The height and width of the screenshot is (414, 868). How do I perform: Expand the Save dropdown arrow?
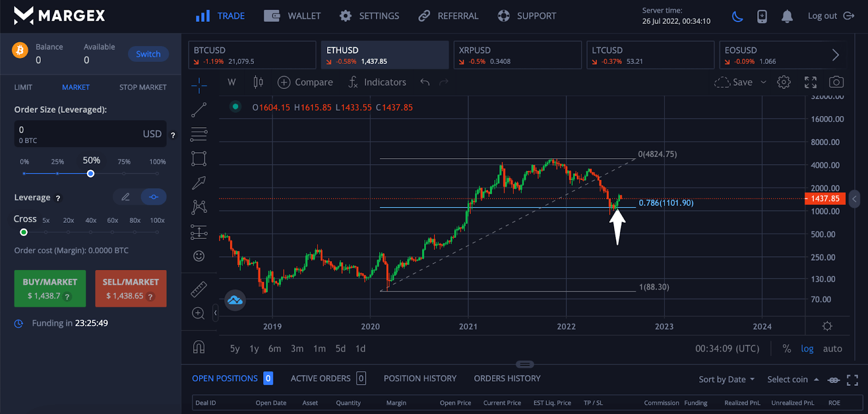point(763,82)
